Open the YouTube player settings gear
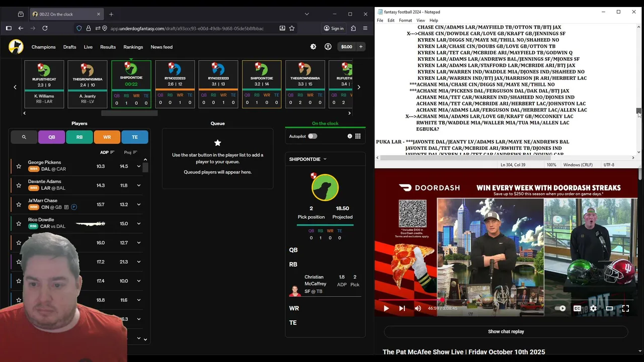Viewport: 644px width, 362px height. (x=593, y=308)
